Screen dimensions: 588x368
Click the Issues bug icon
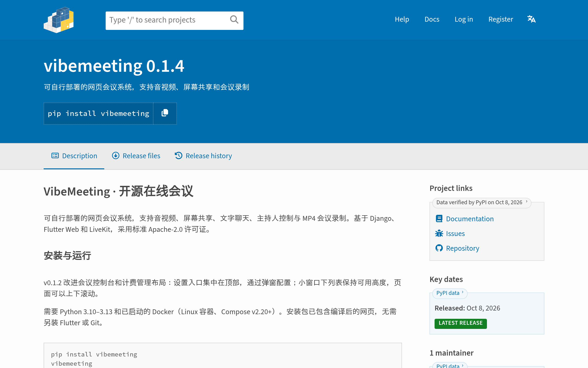(x=439, y=233)
